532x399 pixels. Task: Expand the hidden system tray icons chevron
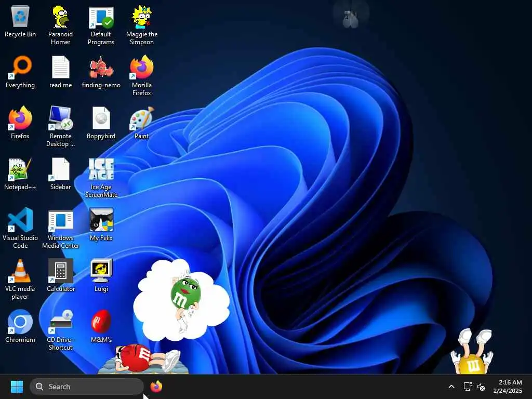tap(451, 387)
